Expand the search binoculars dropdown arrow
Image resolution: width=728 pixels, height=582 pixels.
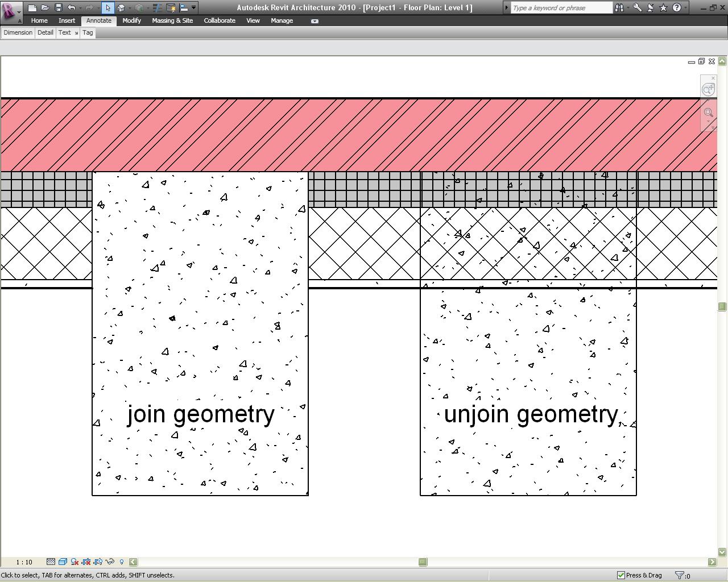627,7
